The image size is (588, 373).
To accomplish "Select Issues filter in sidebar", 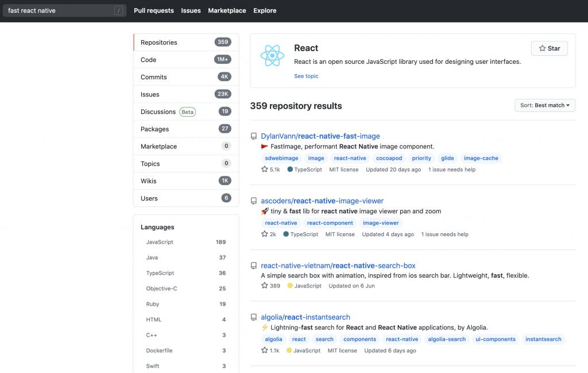I will (x=186, y=94).
